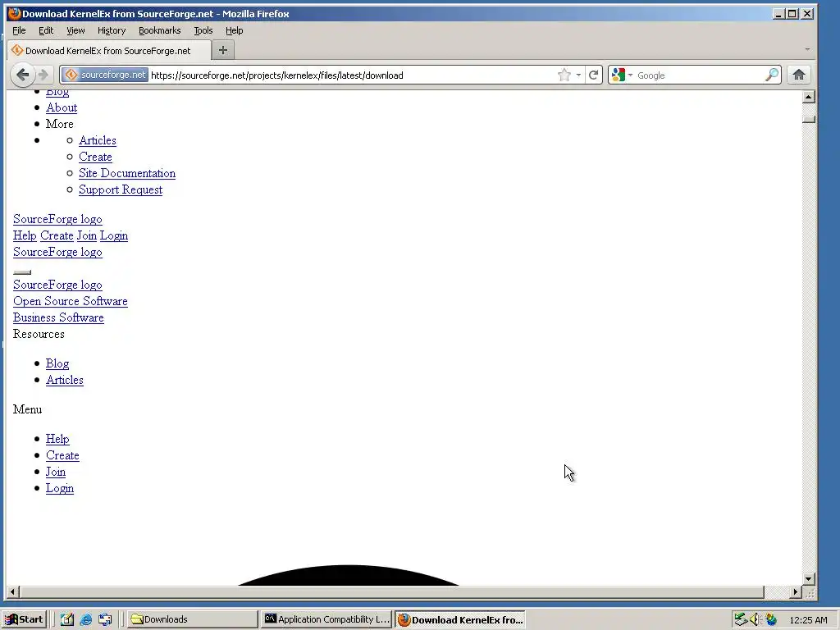Open the Business Software link
The width and height of the screenshot is (840, 630).
[58, 317]
